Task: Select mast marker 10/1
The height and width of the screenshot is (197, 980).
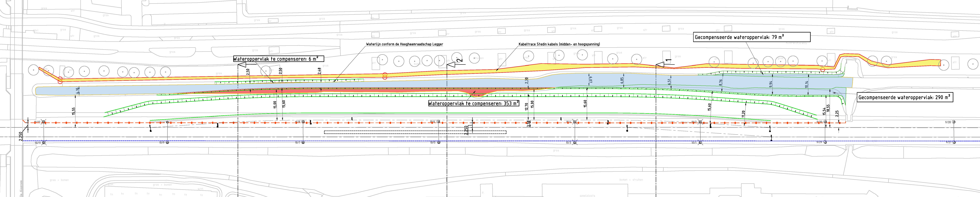Action: pyautogui.click(x=700, y=143)
